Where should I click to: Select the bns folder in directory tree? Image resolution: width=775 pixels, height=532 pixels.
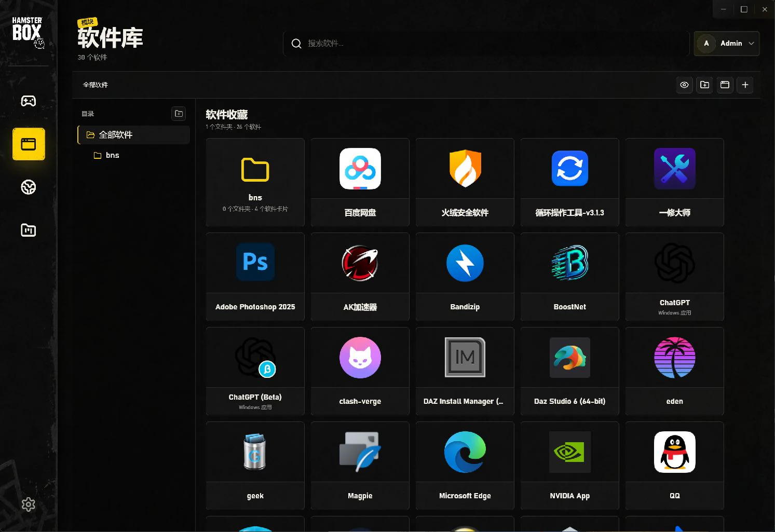(134, 155)
